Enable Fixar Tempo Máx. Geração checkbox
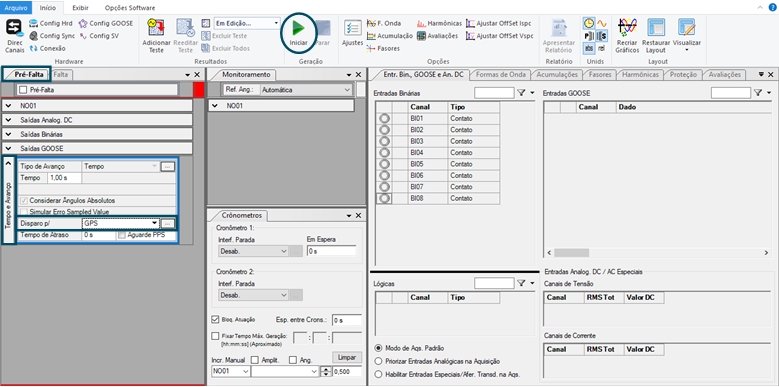779x387 pixels. [x=215, y=335]
